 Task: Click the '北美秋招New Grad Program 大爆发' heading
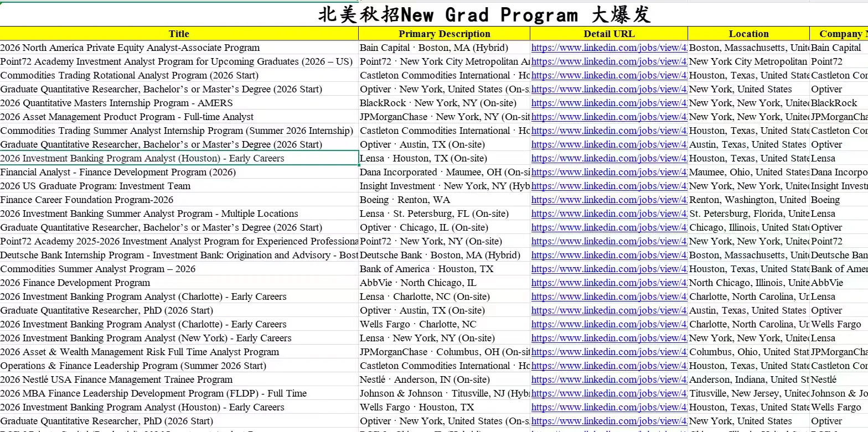pyautogui.click(x=484, y=14)
